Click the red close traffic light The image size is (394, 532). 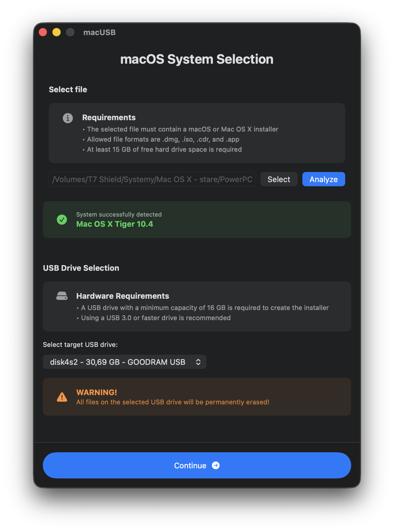(x=43, y=32)
